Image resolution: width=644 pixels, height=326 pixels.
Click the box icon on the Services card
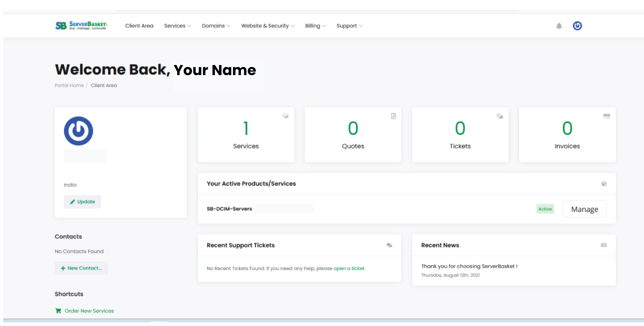285,116
